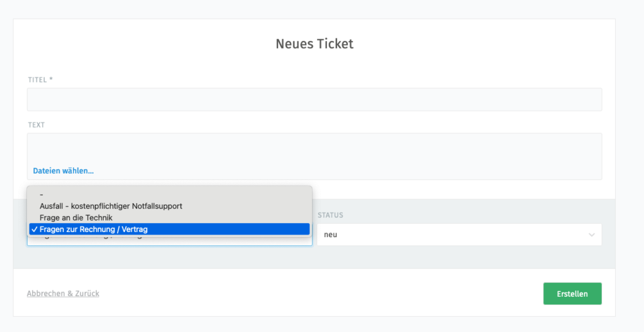
Task: Click the page background outside the ticket card
Action: [629, 164]
